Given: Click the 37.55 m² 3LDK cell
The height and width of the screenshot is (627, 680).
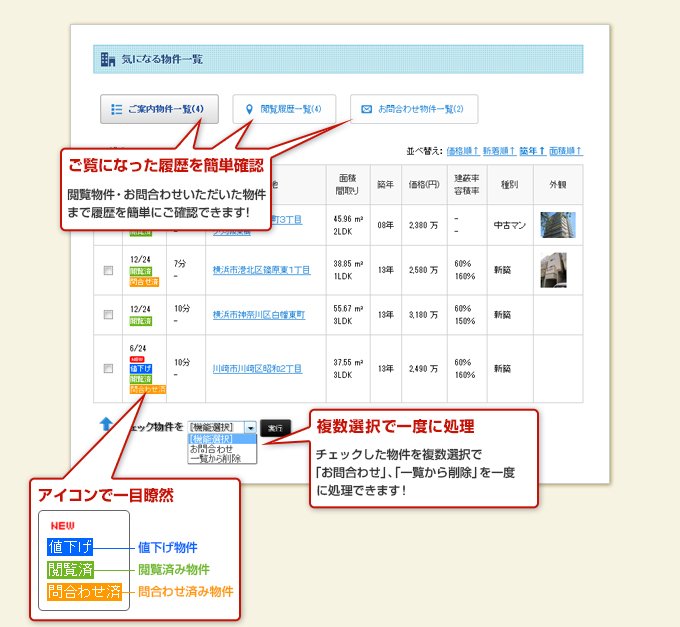Looking at the screenshot, I should click(x=348, y=369).
